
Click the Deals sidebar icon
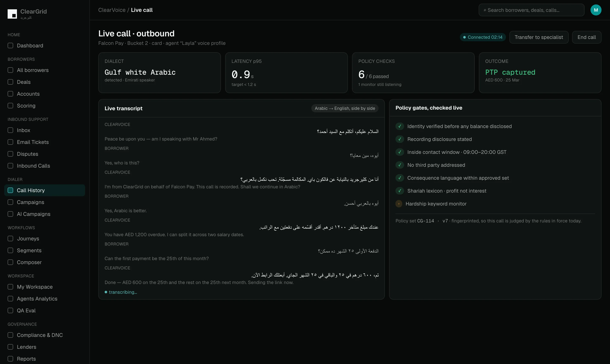point(10,82)
